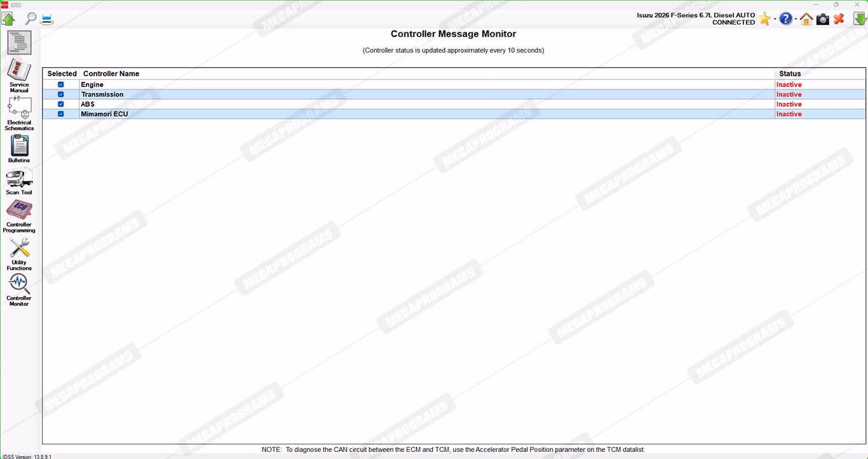
Task: Uncheck the Transmission controller checkbox
Action: point(61,95)
